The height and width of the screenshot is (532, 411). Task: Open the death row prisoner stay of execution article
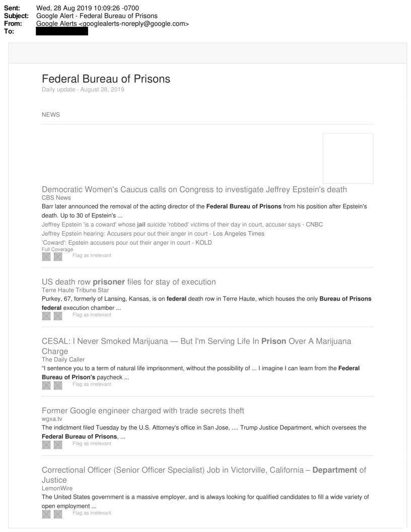pyautogui.click(x=129, y=282)
